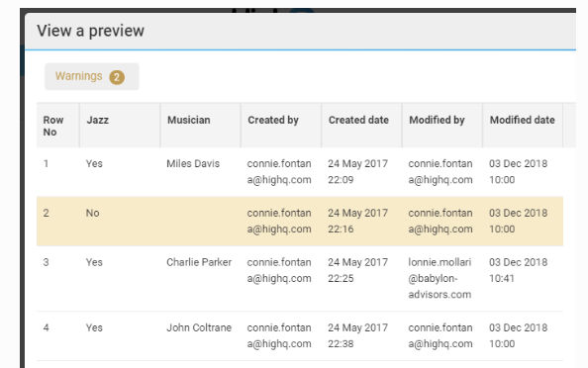The height and width of the screenshot is (368, 588).
Task: Click row number 4 cell
Action: pos(46,327)
